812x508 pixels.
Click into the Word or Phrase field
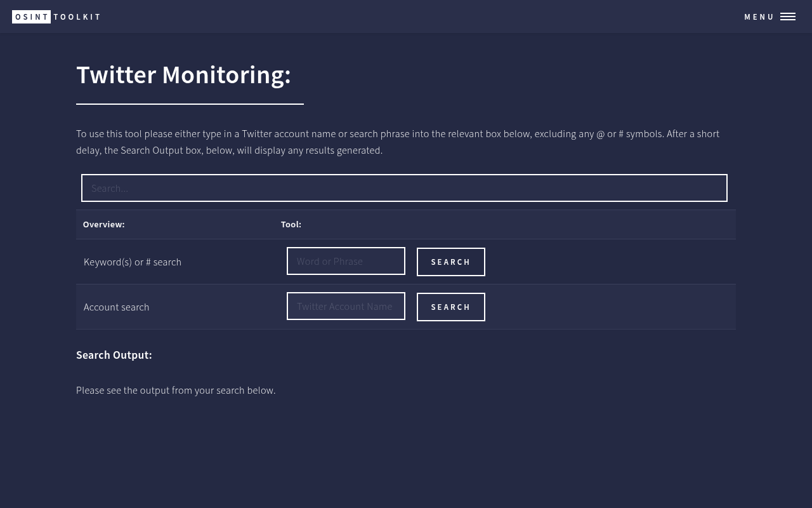[346, 261]
